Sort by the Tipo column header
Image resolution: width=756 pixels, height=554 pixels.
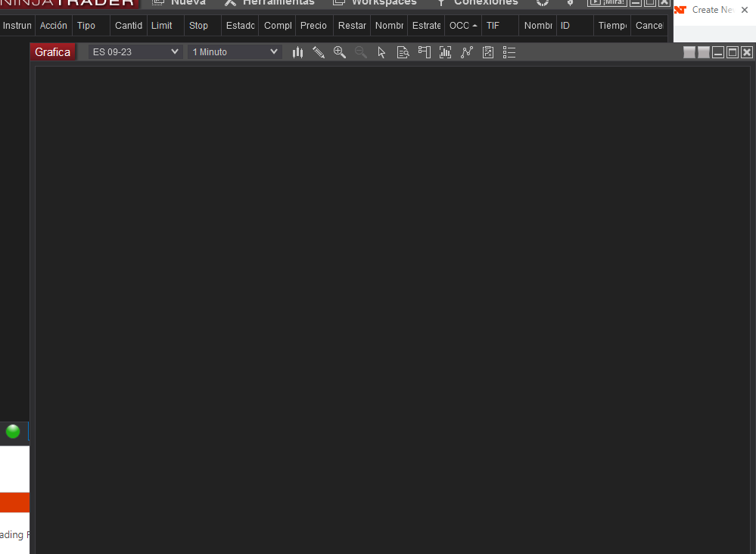click(91, 26)
